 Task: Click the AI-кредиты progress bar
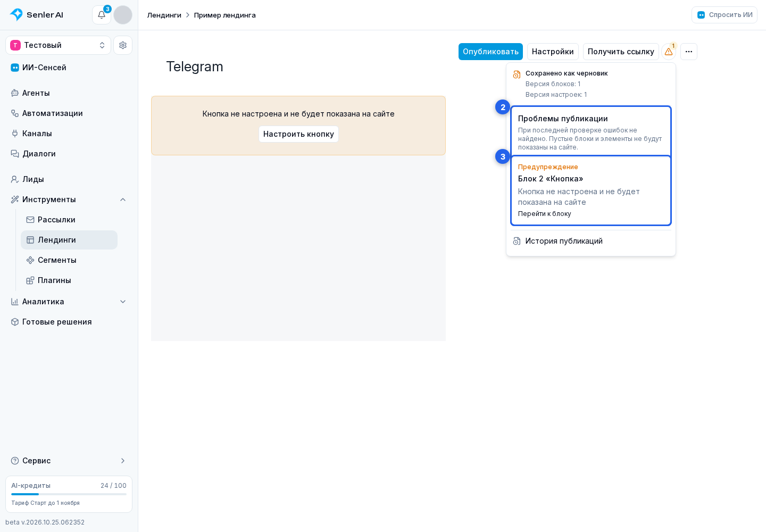click(69, 494)
